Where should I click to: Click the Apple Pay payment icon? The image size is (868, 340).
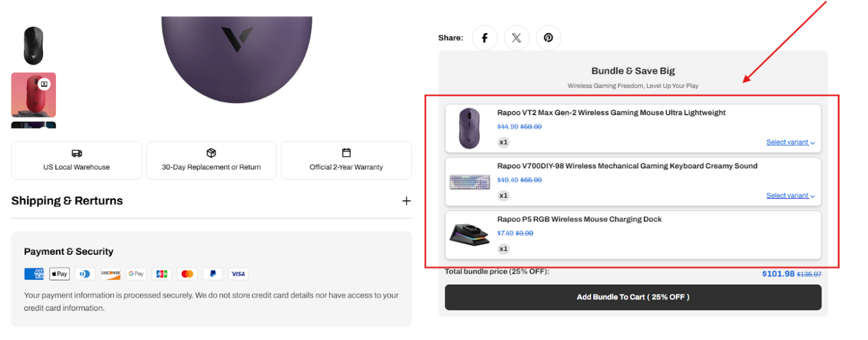(59, 274)
